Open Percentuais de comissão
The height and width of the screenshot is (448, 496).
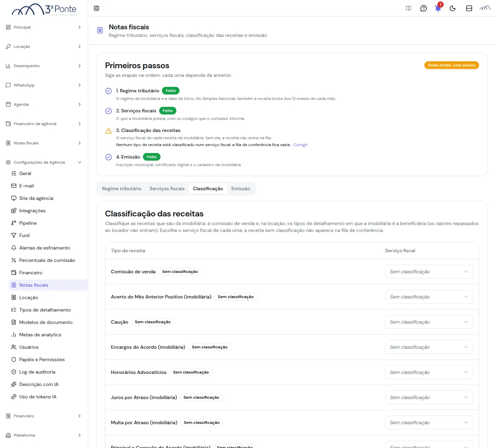point(48,260)
